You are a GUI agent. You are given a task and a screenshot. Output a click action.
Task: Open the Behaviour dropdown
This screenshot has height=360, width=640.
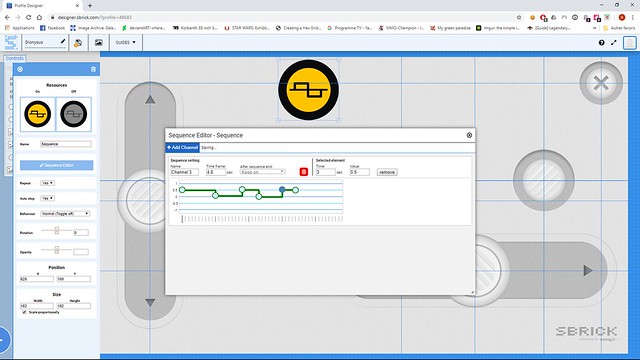click(65, 214)
